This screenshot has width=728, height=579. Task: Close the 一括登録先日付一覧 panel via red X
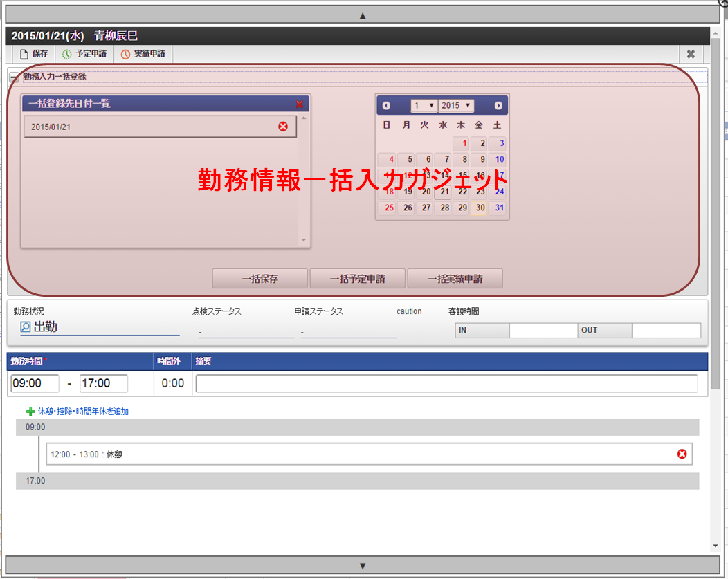tap(300, 104)
